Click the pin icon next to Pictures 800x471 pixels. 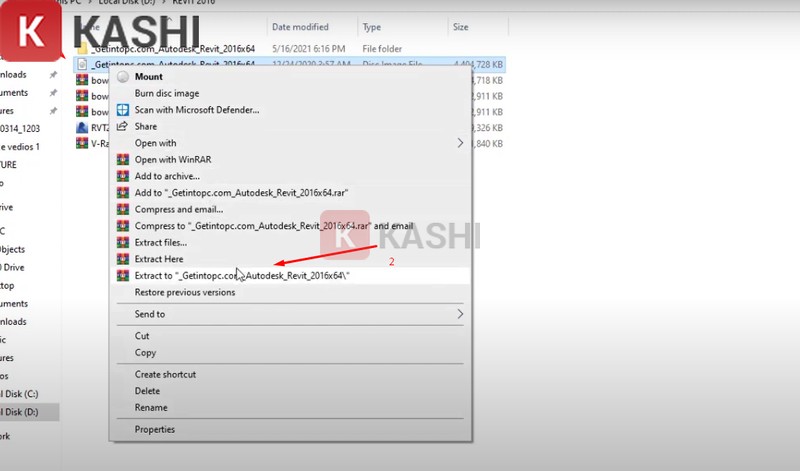[53, 111]
